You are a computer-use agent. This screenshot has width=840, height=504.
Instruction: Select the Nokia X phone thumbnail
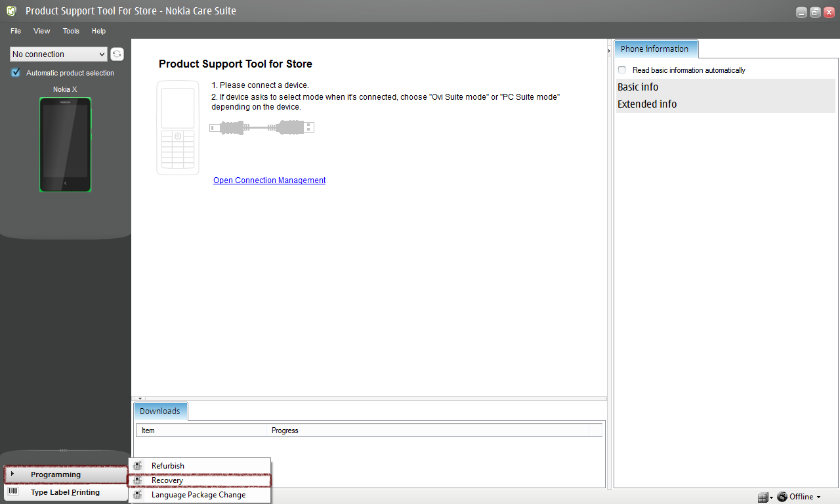65,145
